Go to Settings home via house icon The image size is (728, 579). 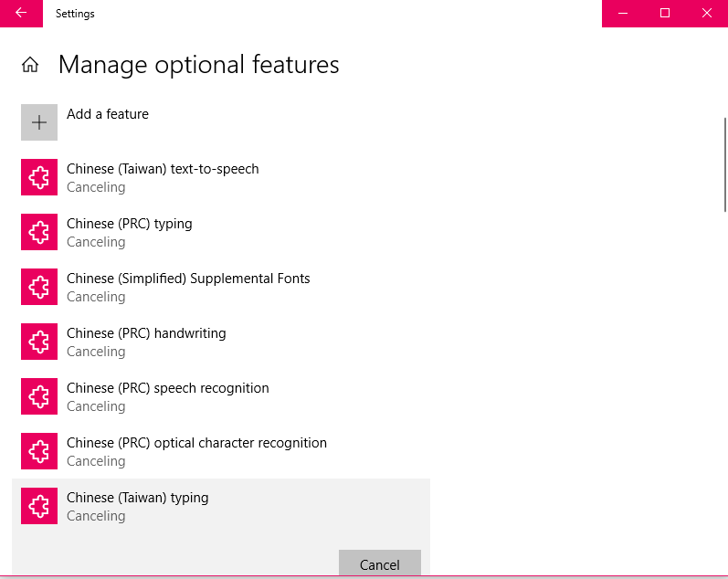(30, 65)
